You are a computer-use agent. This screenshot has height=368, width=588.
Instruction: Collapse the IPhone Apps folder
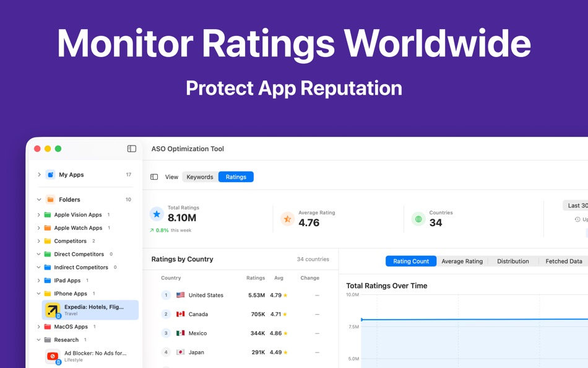pos(38,294)
